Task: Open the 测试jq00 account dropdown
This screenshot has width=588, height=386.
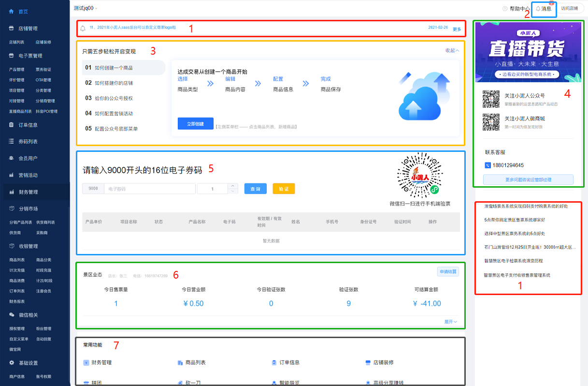Action: click(86, 8)
